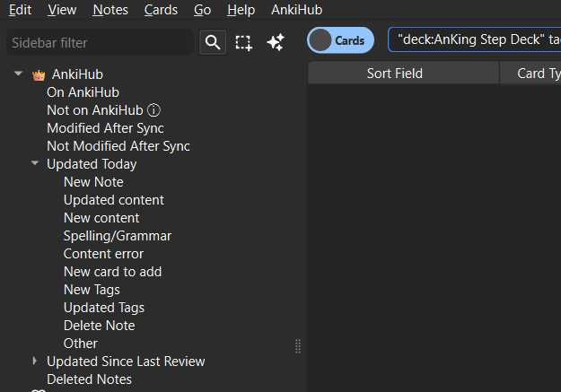The width and height of the screenshot is (561, 392).
Task: Open the Edit menu
Action: click(20, 10)
